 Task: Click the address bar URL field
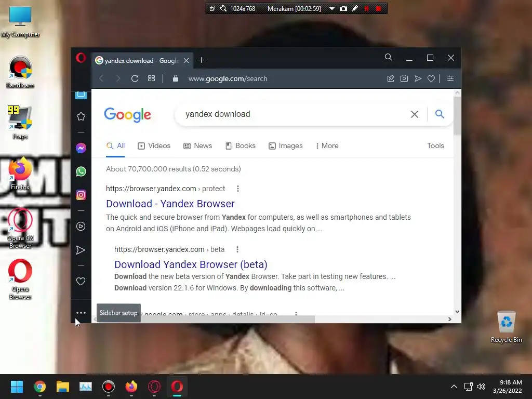(228, 78)
